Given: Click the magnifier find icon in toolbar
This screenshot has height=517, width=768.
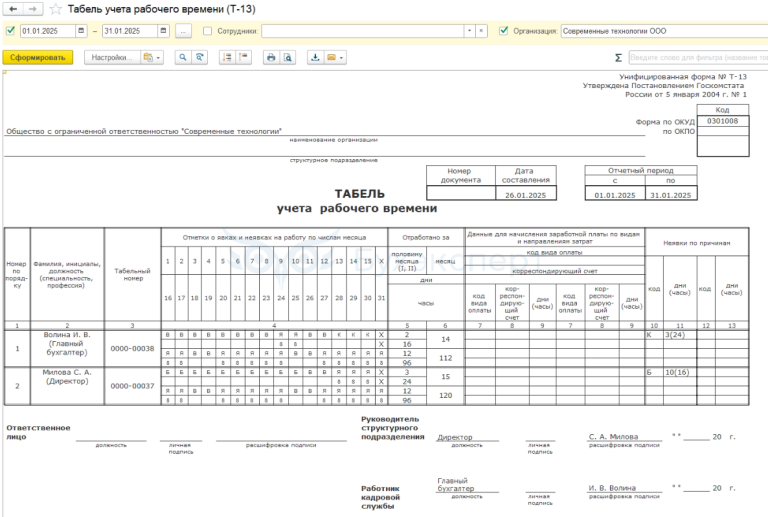Looking at the screenshot, I should pyautogui.click(x=183, y=58).
